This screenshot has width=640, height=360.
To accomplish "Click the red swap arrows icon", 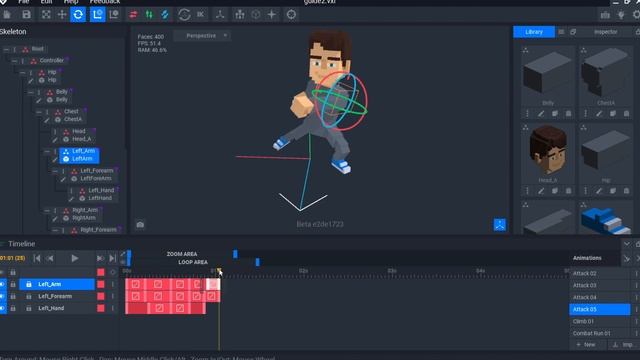I will [x=133, y=15].
